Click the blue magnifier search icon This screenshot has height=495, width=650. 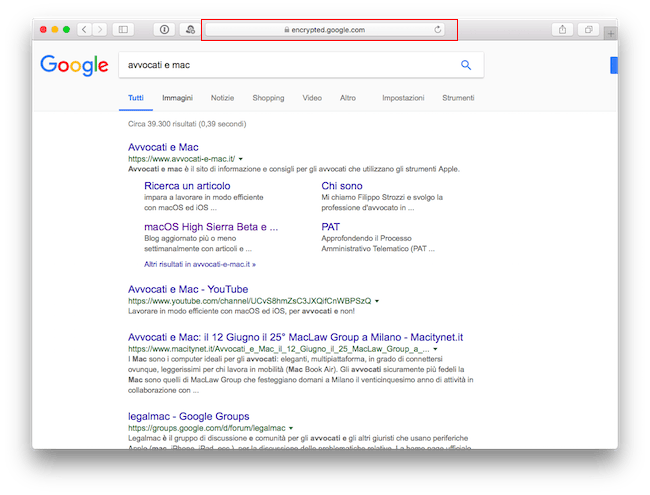click(x=466, y=65)
